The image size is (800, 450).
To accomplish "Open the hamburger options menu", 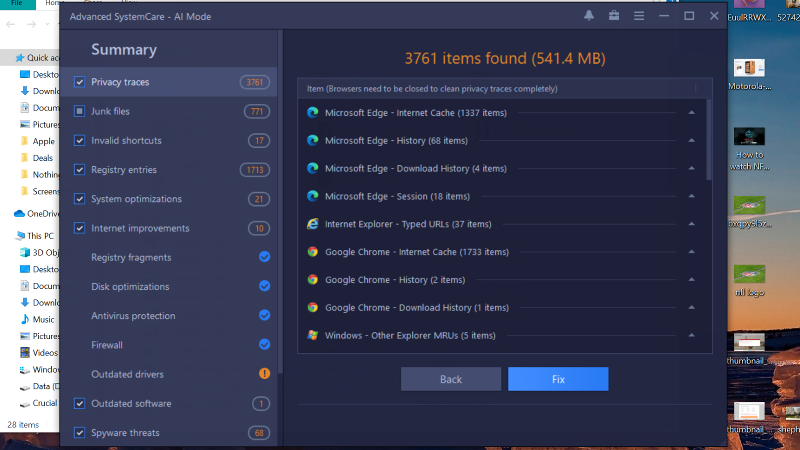I will click(639, 16).
